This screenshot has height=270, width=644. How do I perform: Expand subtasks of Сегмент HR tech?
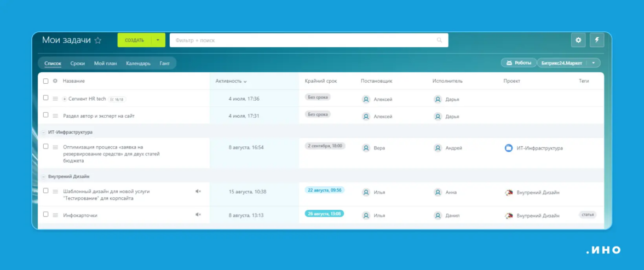tap(65, 99)
